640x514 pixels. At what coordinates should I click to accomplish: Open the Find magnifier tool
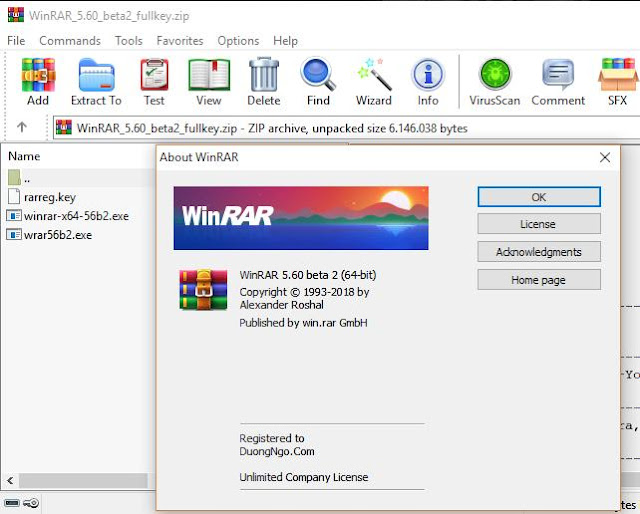318,75
